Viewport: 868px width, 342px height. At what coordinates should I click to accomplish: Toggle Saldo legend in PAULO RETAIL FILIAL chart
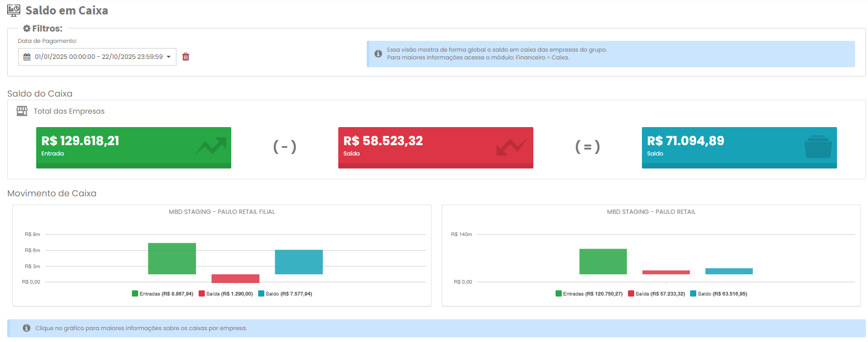pos(285,294)
